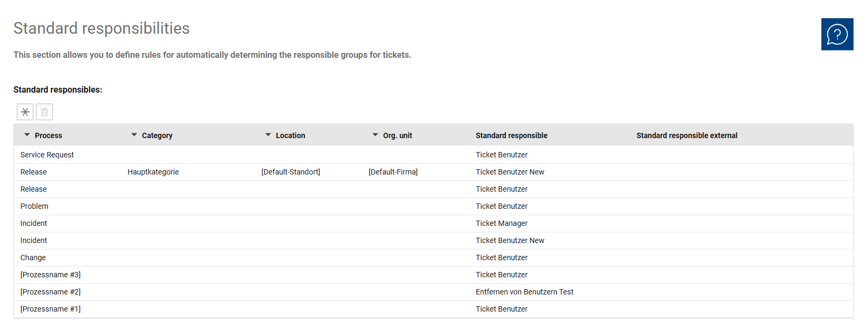Select Release row with Hauptkategorie

(x=433, y=172)
